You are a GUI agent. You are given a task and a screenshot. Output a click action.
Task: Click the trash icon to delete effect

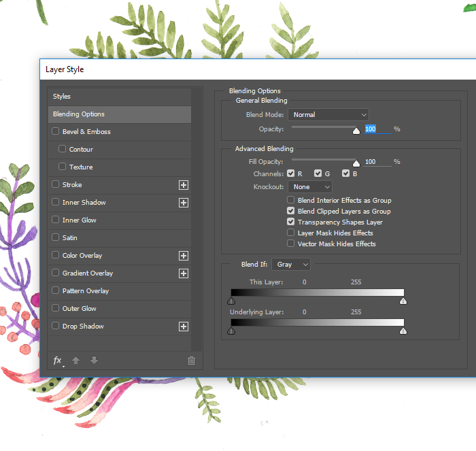[191, 361]
